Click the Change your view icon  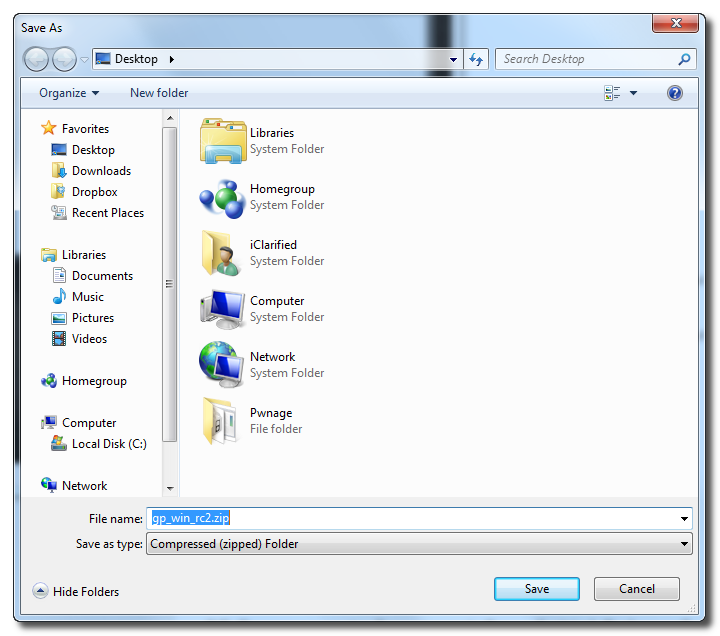click(x=612, y=93)
